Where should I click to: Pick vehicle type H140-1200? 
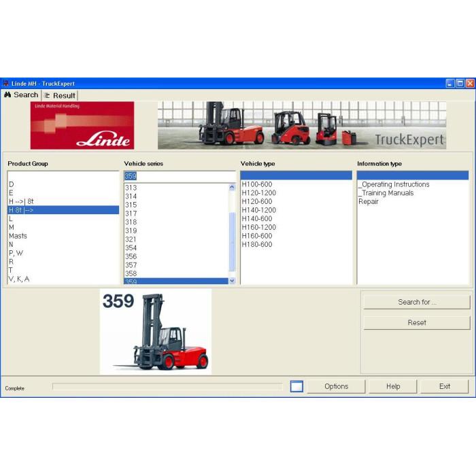[x=296, y=210]
